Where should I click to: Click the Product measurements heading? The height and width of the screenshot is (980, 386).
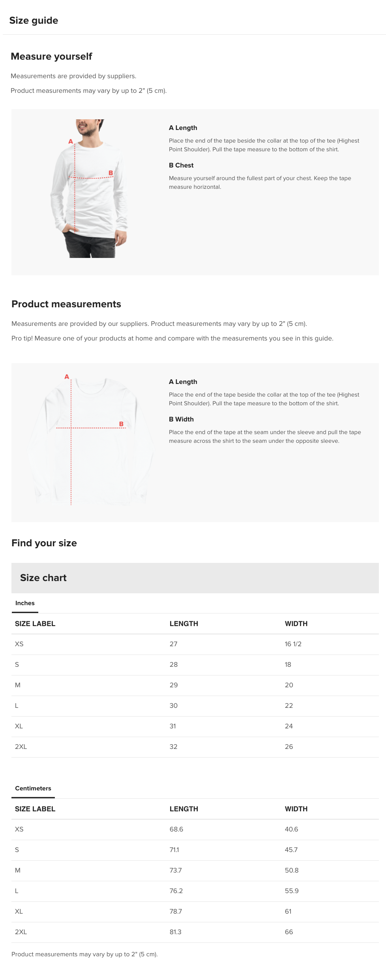[66, 304]
